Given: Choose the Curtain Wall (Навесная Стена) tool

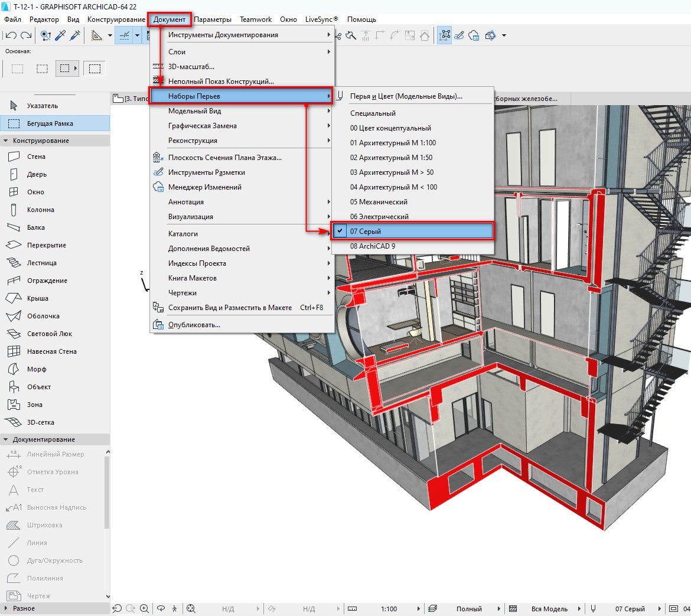Looking at the screenshot, I should click(x=51, y=351).
